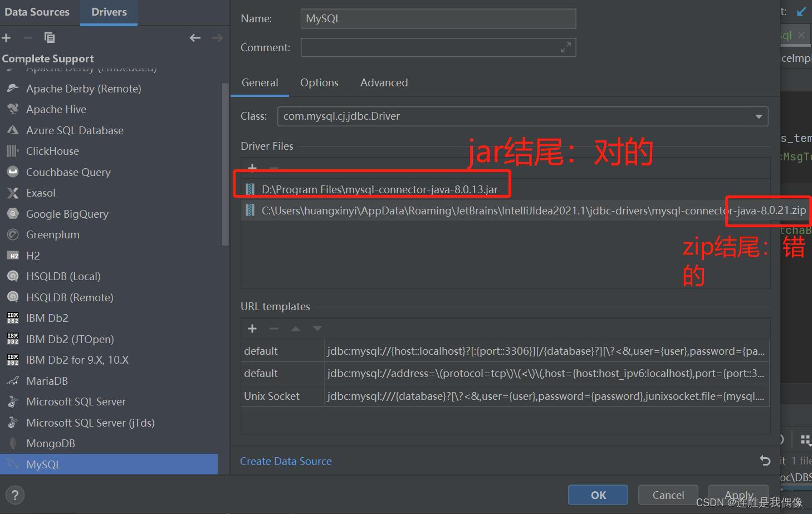Select Exasol driver
812x514 pixels.
click(x=109, y=193)
